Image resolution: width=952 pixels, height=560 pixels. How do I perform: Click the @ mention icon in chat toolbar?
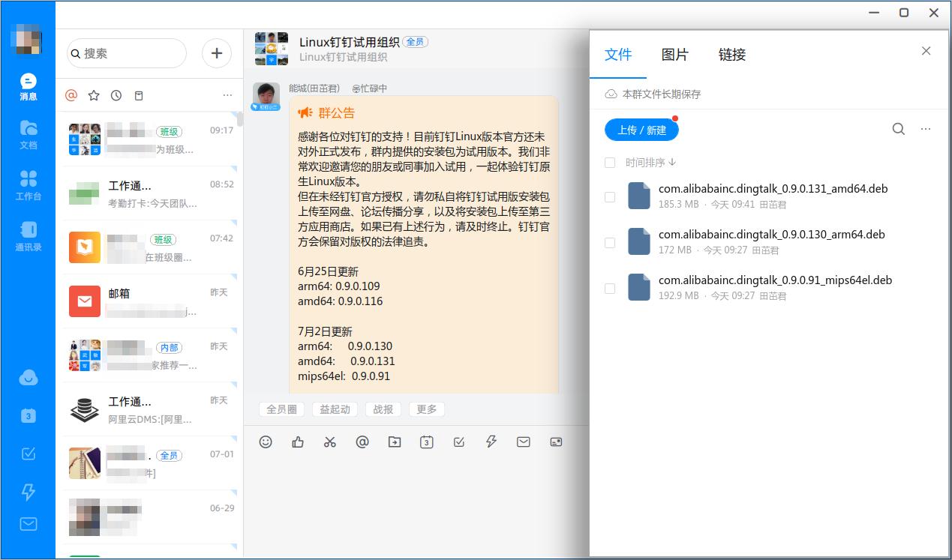tap(362, 442)
